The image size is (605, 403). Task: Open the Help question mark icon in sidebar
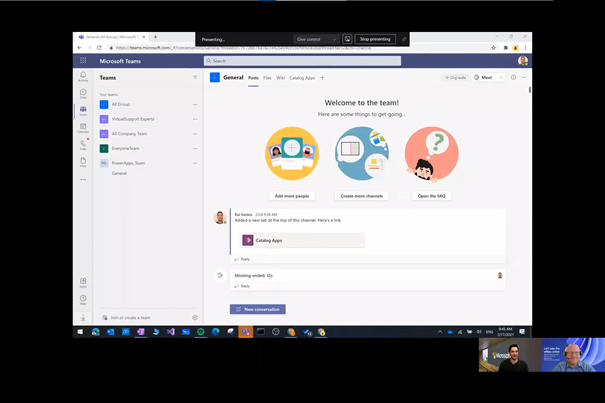click(83, 300)
